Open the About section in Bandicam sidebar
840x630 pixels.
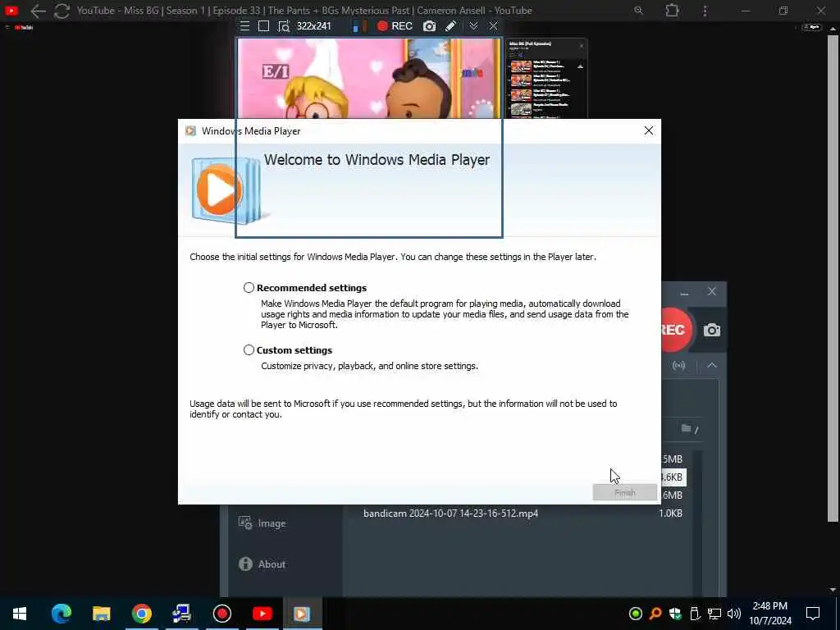262,564
